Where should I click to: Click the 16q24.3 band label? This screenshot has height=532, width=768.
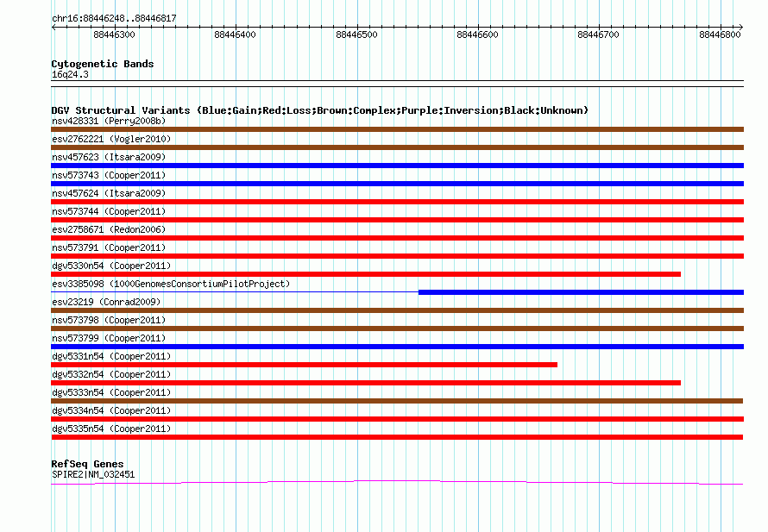(70, 74)
